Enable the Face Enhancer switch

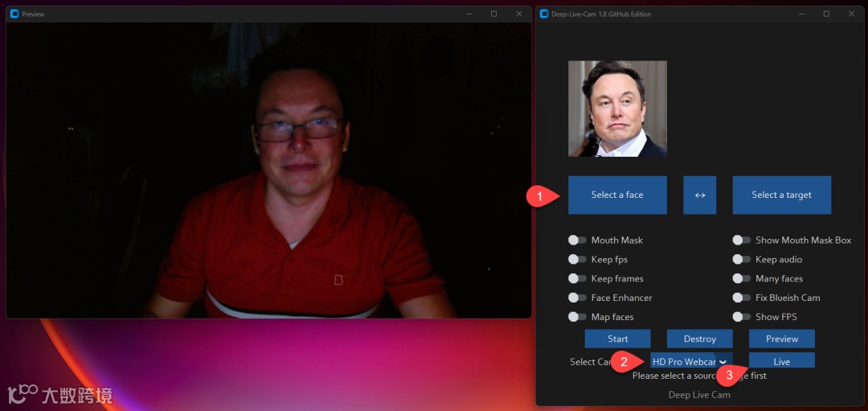click(577, 298)
